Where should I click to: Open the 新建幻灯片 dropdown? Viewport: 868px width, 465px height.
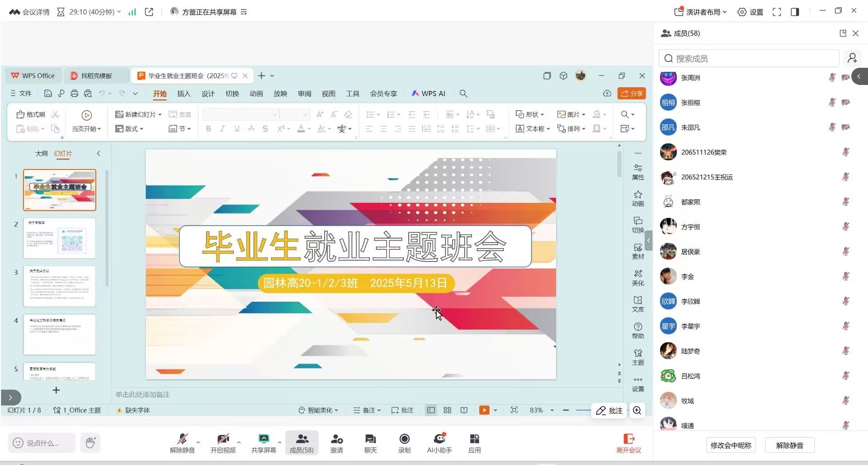(160, 115)
